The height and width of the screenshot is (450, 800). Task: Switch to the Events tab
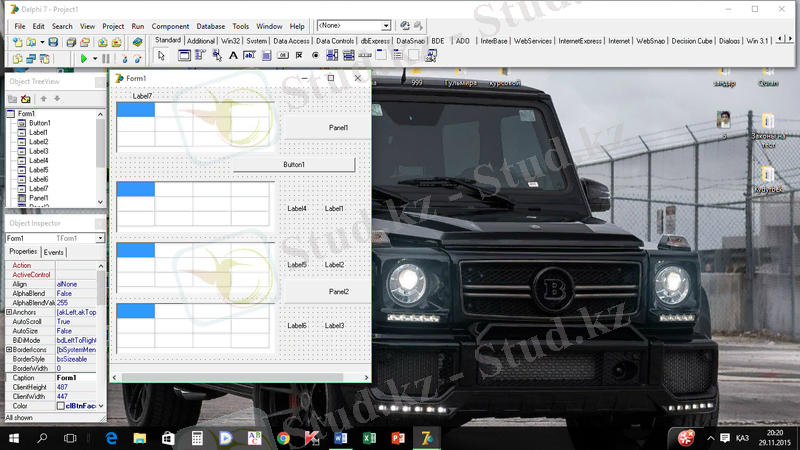pyautogui.click(x=54, y=252)
